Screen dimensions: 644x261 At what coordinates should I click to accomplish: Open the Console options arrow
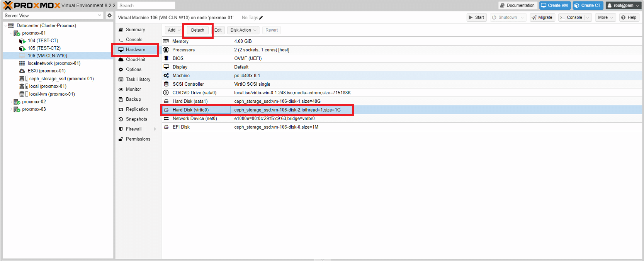588,17
